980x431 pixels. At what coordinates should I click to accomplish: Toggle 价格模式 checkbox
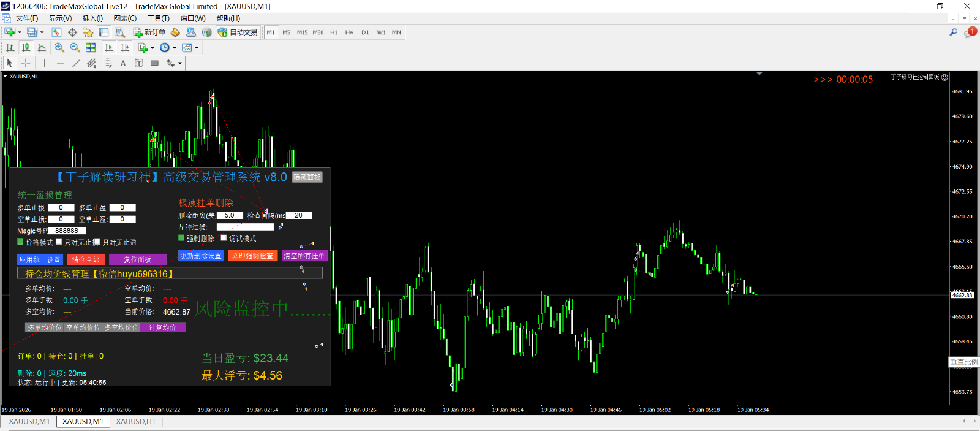[x=20, y=242]
